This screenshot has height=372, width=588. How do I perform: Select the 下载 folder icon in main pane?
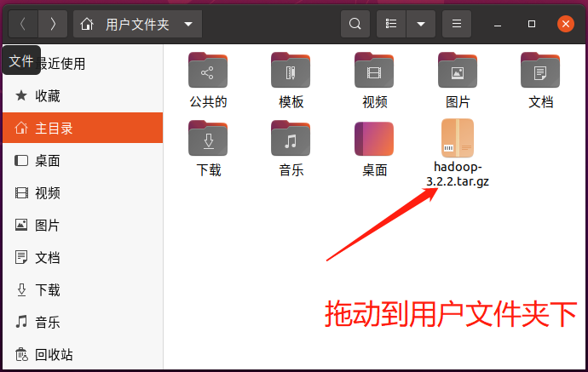(208, 138)
